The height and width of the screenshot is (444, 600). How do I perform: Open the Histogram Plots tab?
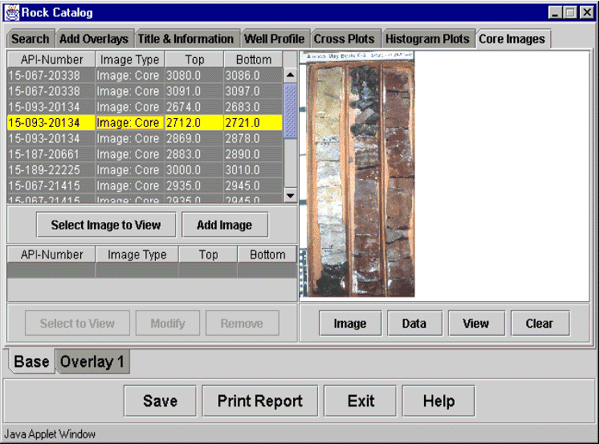pyautogui.click(x=427, y=39)
